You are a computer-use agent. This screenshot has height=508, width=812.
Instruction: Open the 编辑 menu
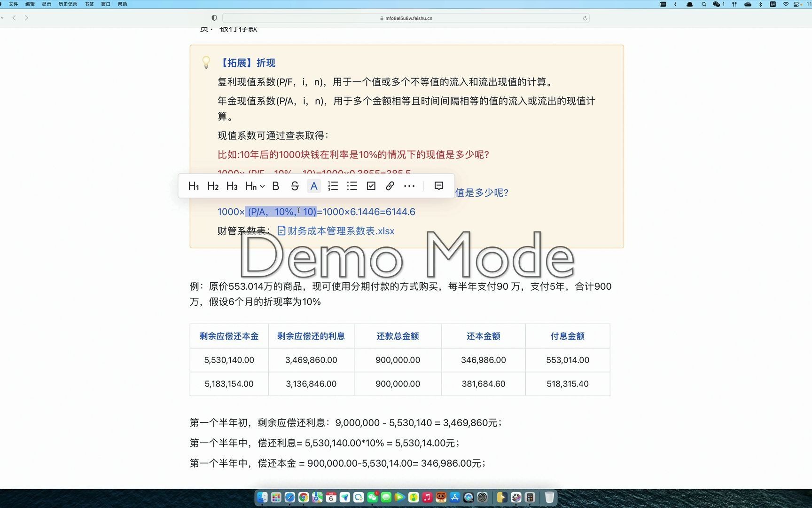pos(30,4)
